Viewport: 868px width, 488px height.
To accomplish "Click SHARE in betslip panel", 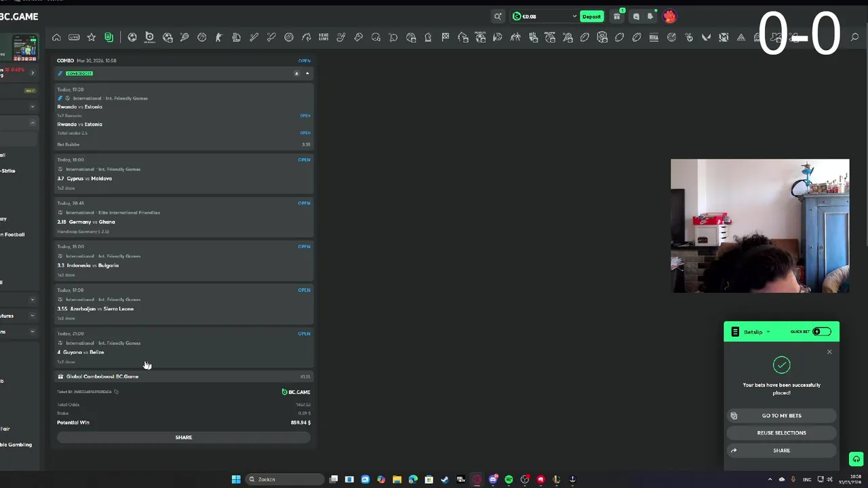I will click(x=781, y=450).
